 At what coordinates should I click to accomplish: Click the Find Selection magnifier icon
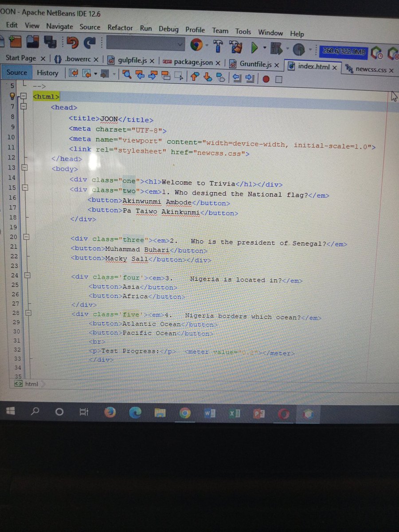[127, 75]
